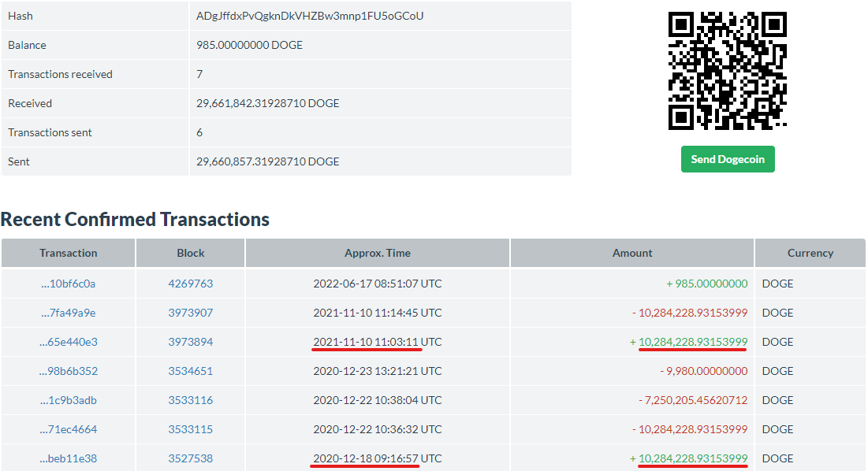The width and height of the screenshot is (868, 471).
Task: Open transaction ...7fa49a9e
Action: click(x=68, y=313)
